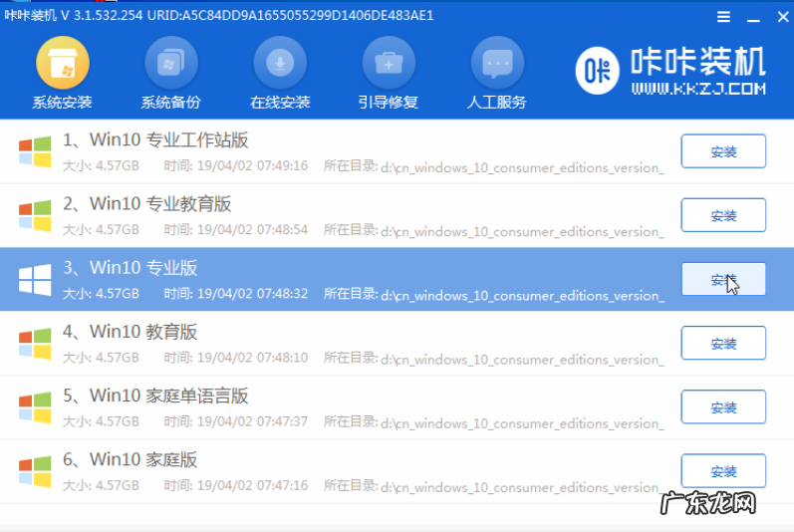794x532 pixels.
Task: Click the WWW.KKZJ.COM website text
Action: click(x=698, y=89)
